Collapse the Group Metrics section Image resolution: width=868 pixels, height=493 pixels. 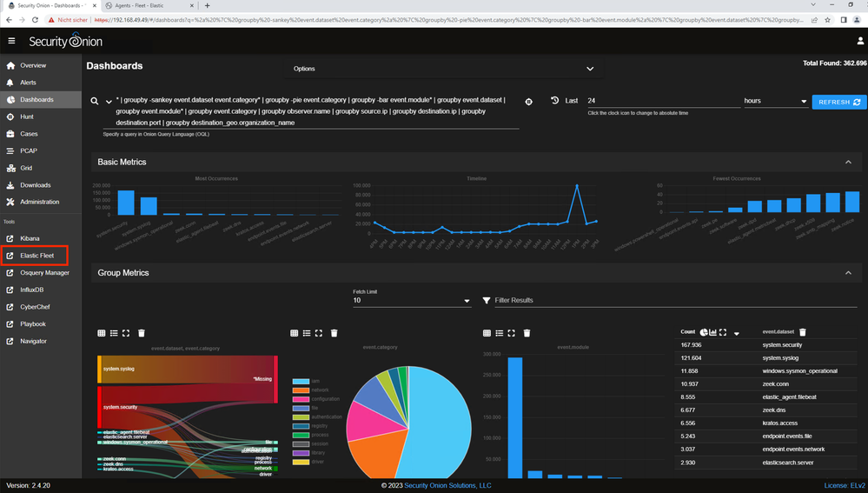point(848,273)
